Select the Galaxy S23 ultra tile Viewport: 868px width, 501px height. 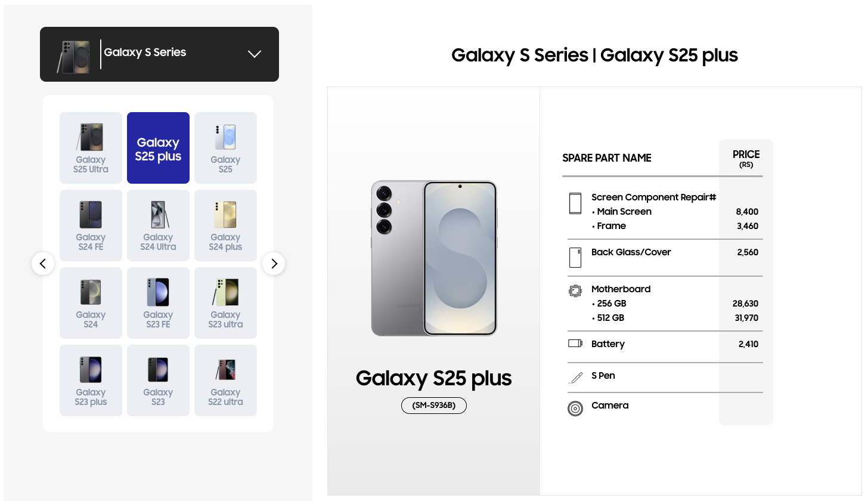pyautogui.click(x=225, y=303)
